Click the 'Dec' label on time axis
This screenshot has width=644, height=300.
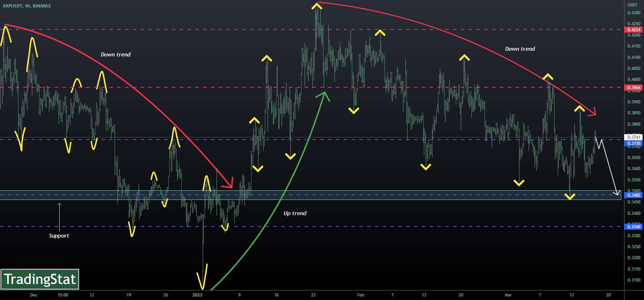click(34, 295)
